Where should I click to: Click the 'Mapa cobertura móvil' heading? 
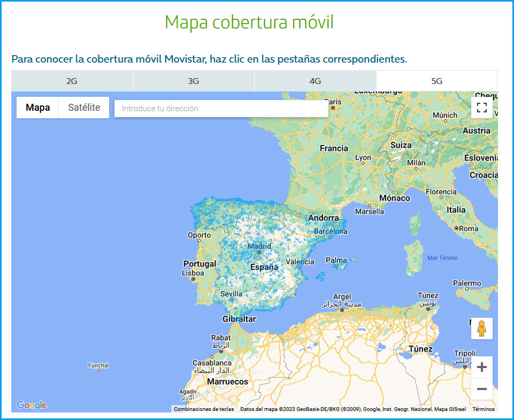click(249, 22)
